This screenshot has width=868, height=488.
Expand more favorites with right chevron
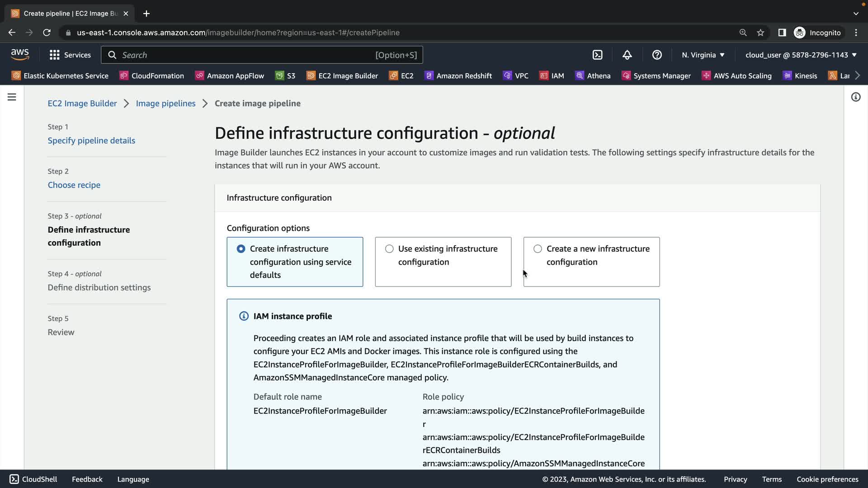tap(857, 75)
